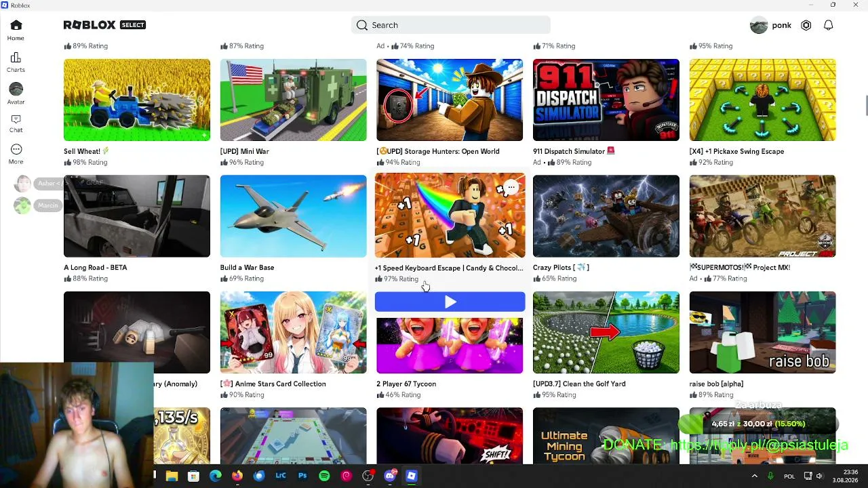Open the more options on Speed Keyboard Escape tile
The image size is (868, 488).
511,188
